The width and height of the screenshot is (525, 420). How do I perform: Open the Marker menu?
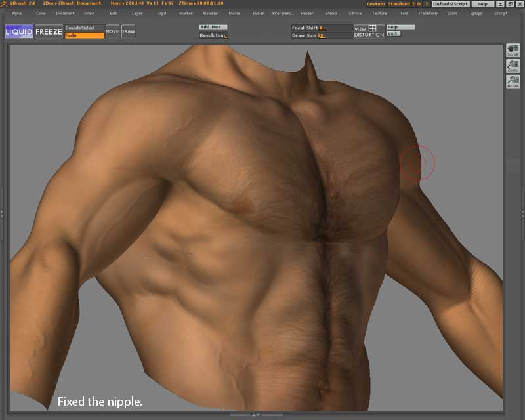(186, 13)
